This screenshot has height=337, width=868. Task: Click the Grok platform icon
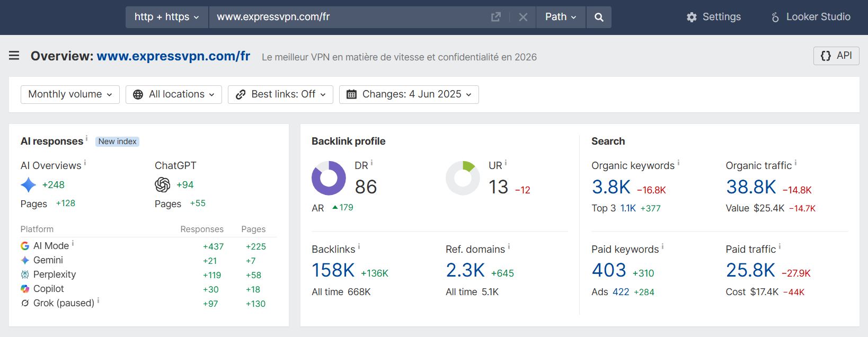(x=25, y=303)
